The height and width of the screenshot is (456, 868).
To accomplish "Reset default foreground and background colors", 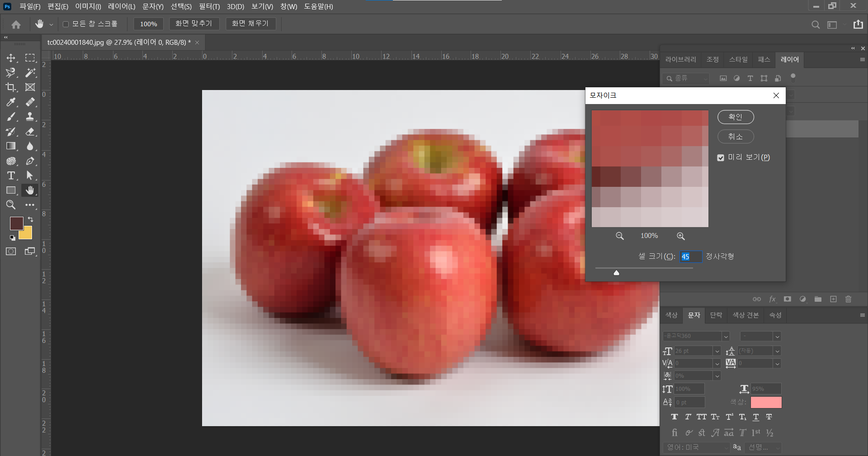I will coord(12,237).
